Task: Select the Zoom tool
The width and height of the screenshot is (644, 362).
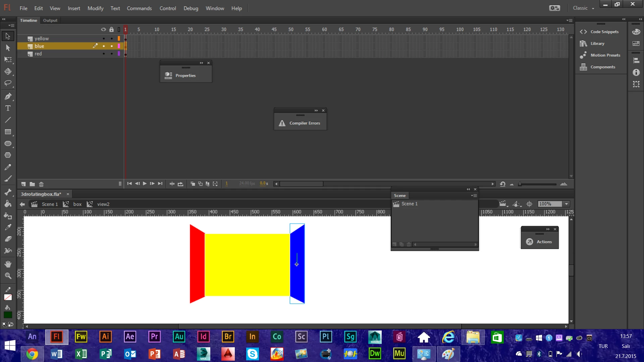Action: (x=8, y=276)
